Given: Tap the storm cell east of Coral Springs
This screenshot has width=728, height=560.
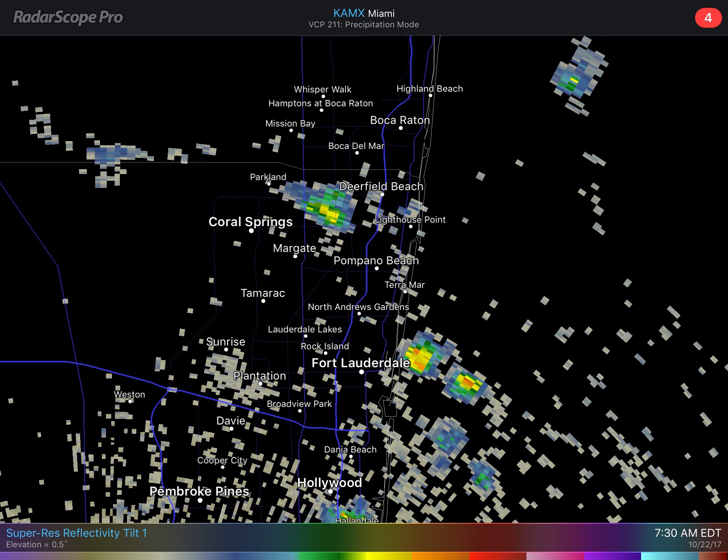Looking at the screenshot, I should (x=328, y=211).
